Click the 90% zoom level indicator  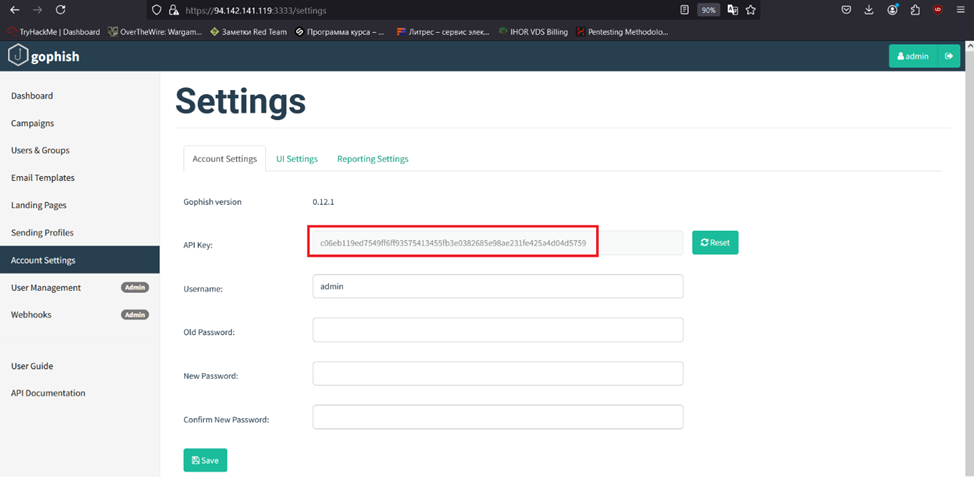[x=708, y=10]
